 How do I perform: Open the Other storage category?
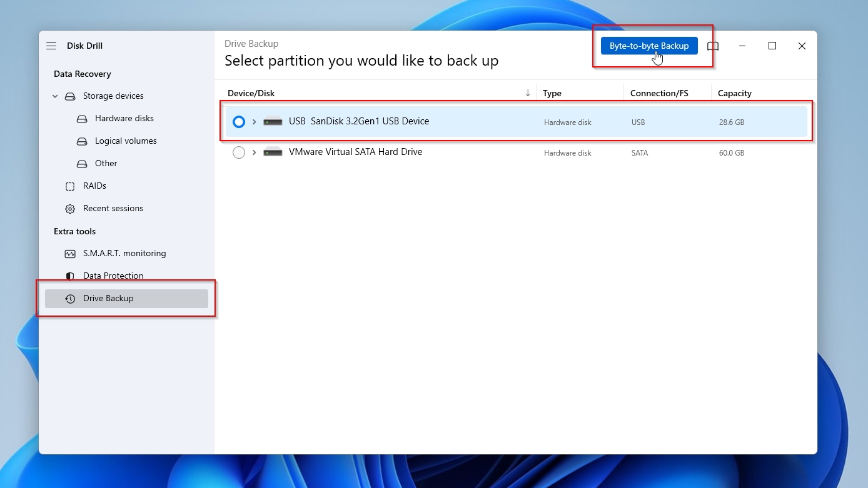pyautogui.click(x=106, y=163)
